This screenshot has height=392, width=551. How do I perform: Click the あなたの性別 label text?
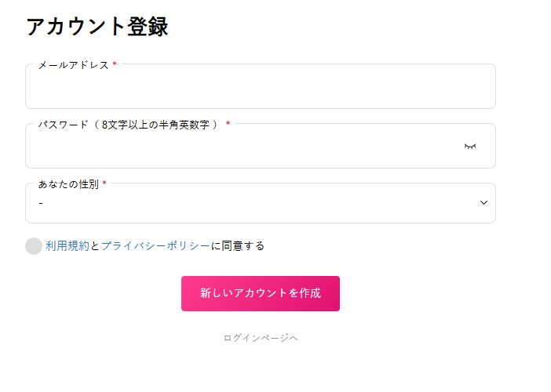click(x=68, y=184)
